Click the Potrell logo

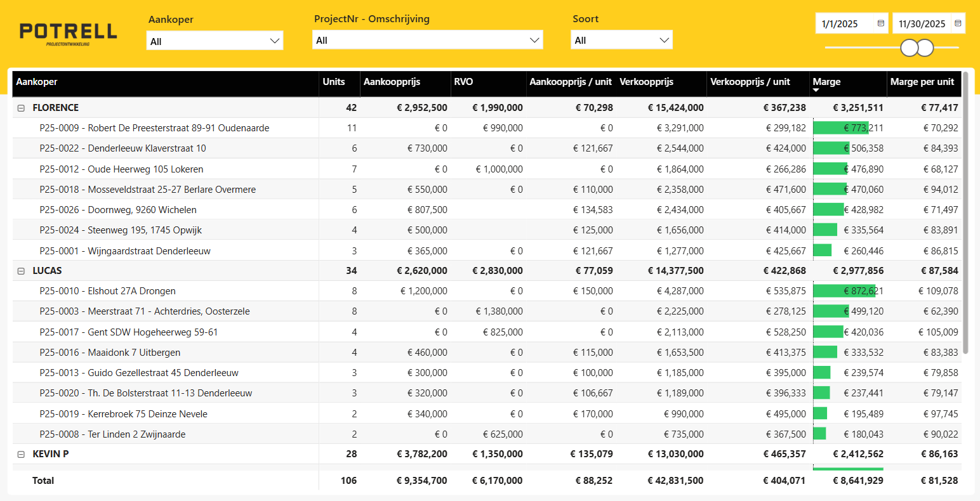point(69,34)
